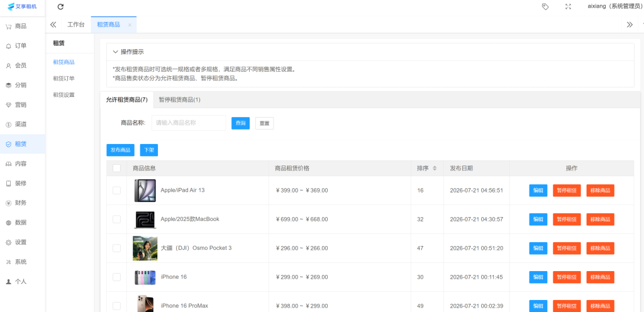Open the aixiang user menu

(x=614, y=6)
